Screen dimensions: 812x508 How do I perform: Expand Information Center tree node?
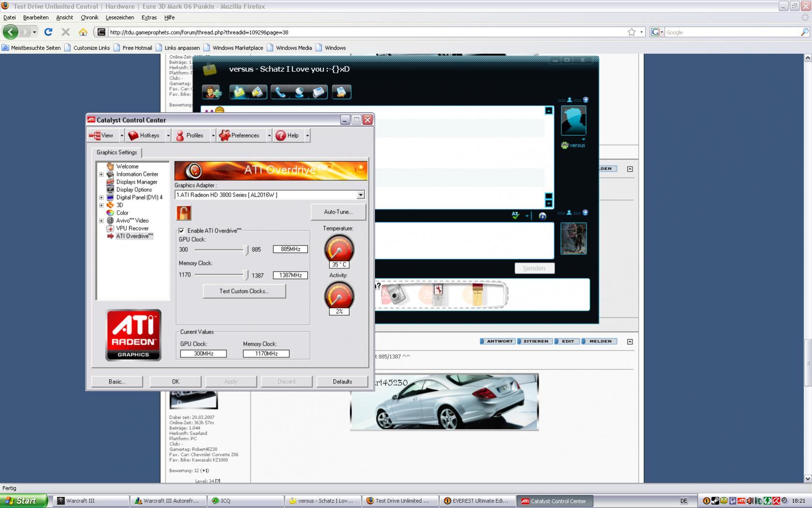tap(101, 174)
